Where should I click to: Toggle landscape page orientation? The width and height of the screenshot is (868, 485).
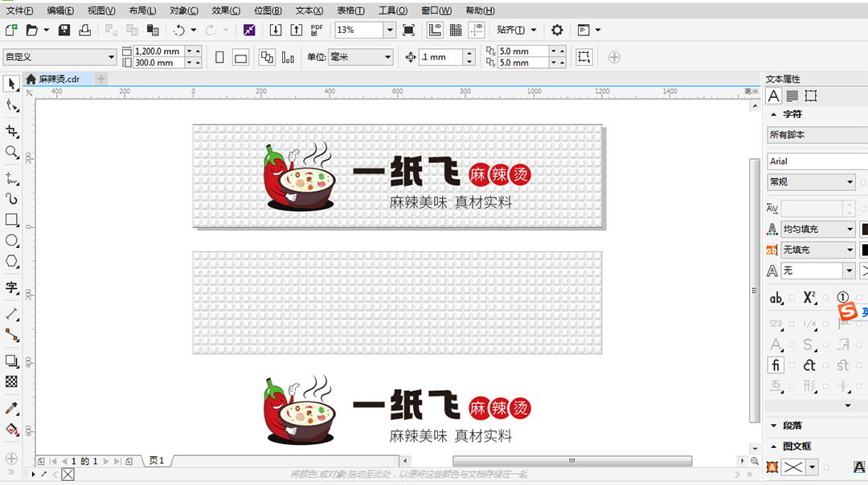pyautogui.click(x=240, y=57)
